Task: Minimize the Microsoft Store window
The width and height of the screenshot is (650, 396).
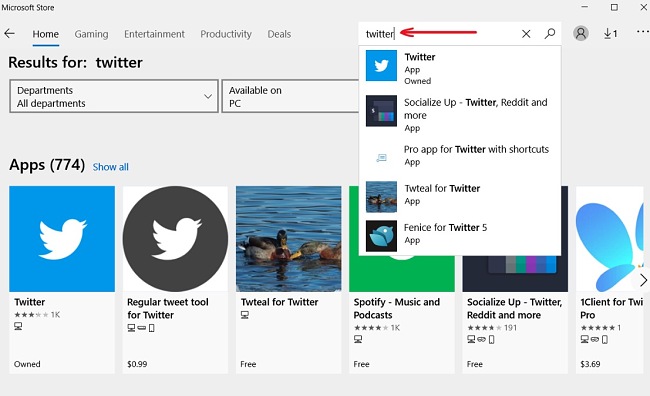Action: tap(585, 7)
